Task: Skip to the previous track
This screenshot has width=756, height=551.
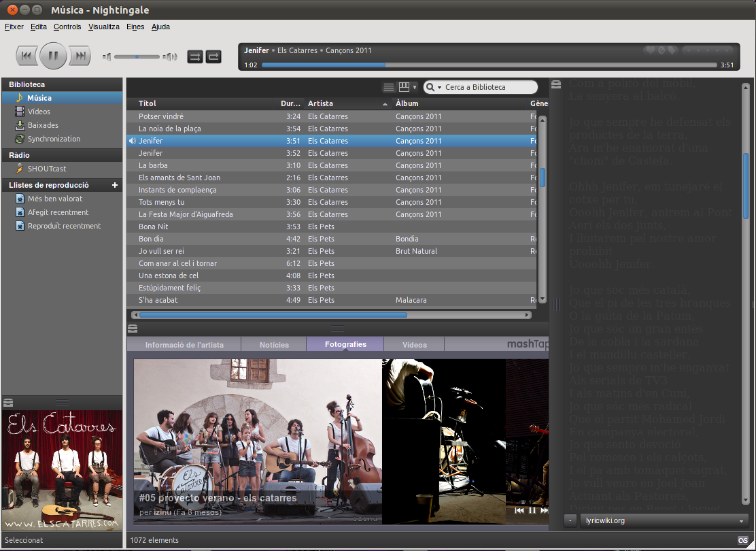Action: click(27, 56)
